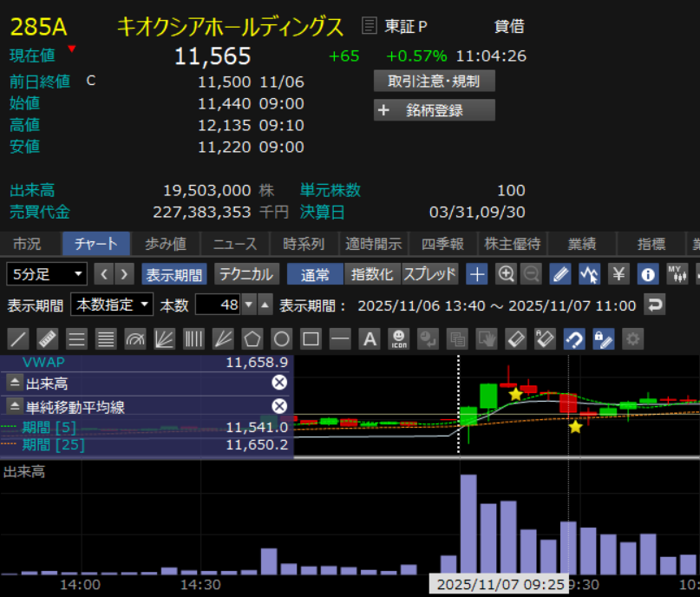Open the yen currency display icon
Screen dimensions: 700x597
(x=618, y=274)
